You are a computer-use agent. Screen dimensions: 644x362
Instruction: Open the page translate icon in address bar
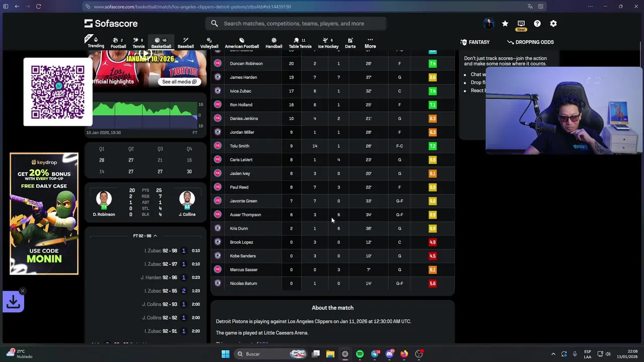coord(530,7)
